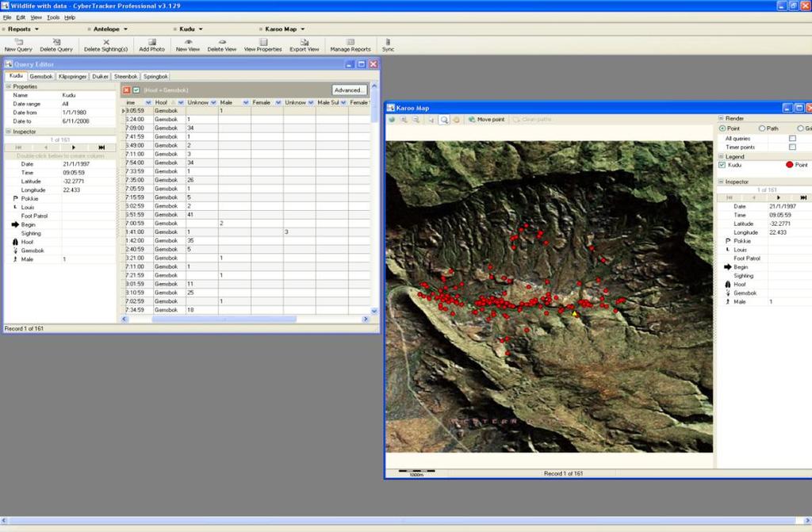Open the Kudu view dropdown
This screenshot has height=532, width=812.
190,29
